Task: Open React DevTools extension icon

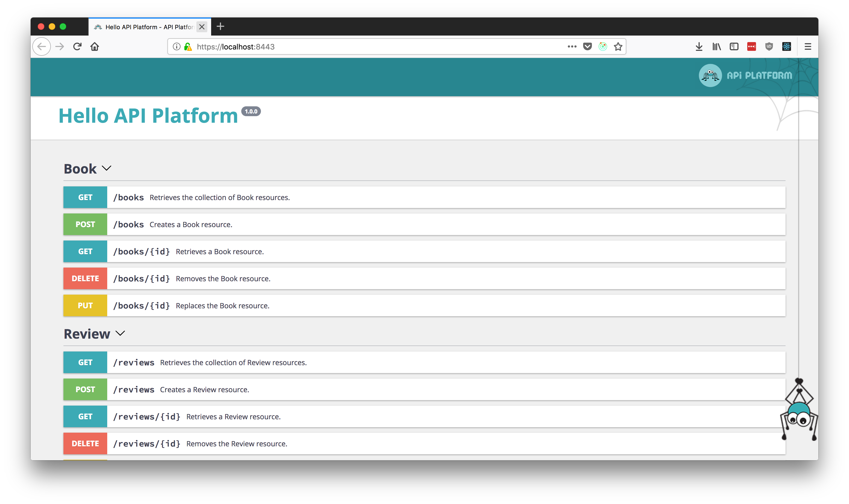Action: (x=786, y=46)
